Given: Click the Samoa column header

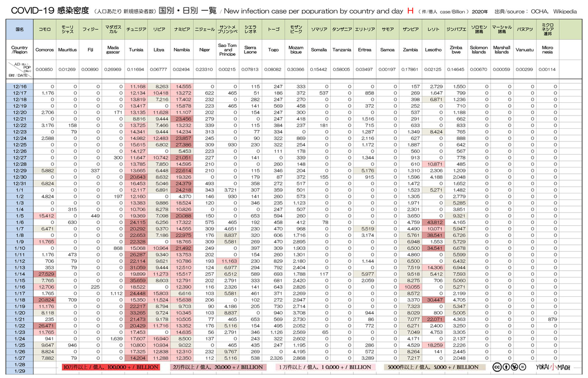Looking at the screenshot, I should [388, 50].
